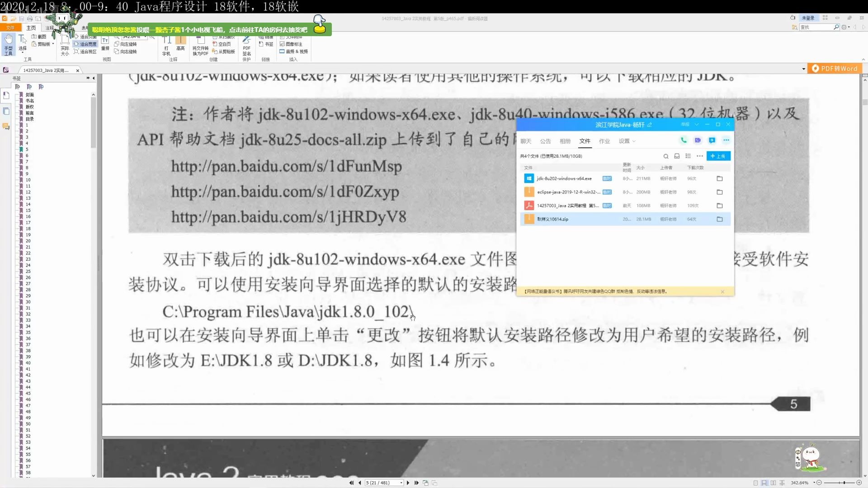Select the Hand tool in ribbon

(x=8, y=44)
